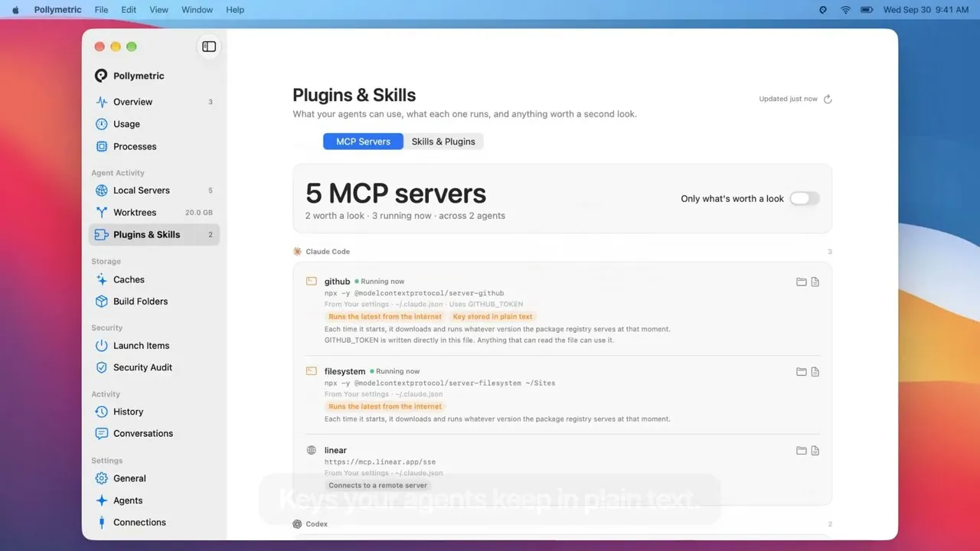Open Agents settings

[154, 500]
